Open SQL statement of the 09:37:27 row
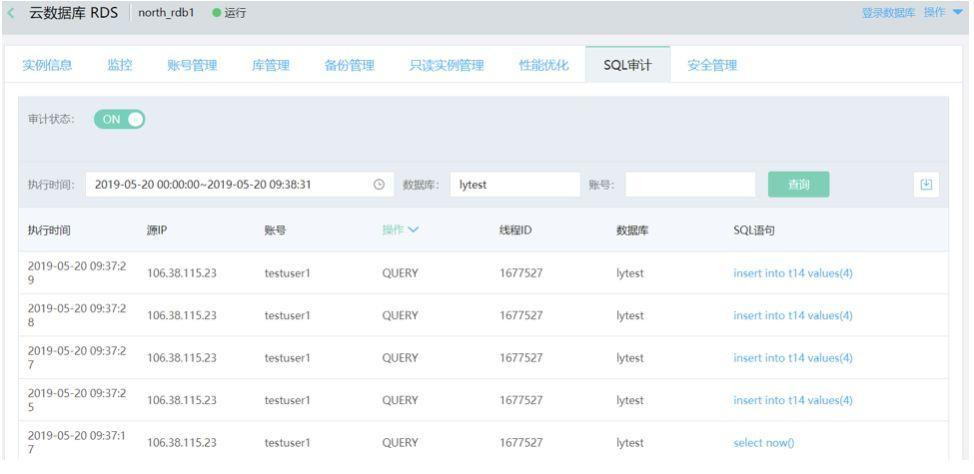Viewport: 974px width, 474px height. tap(793, 358)
